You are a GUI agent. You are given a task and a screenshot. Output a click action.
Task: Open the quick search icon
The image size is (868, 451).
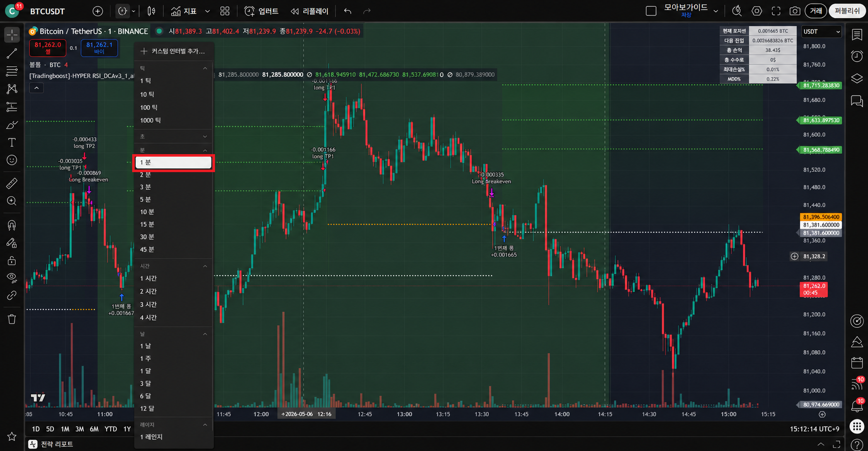737,11
